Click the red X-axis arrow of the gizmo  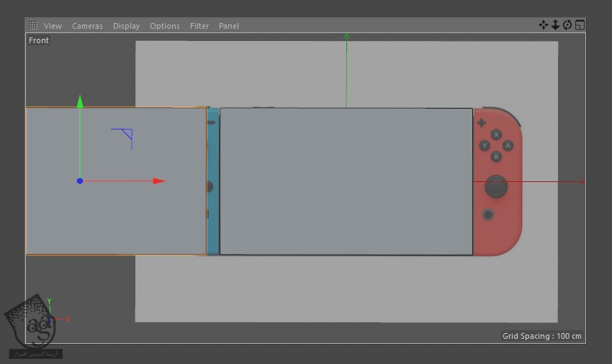pos(159,181)
